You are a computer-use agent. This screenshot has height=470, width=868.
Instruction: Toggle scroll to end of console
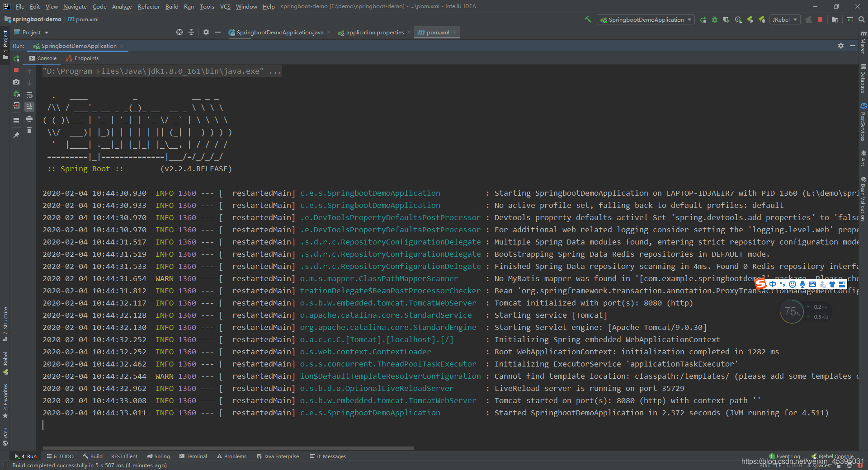pos(29,107)
